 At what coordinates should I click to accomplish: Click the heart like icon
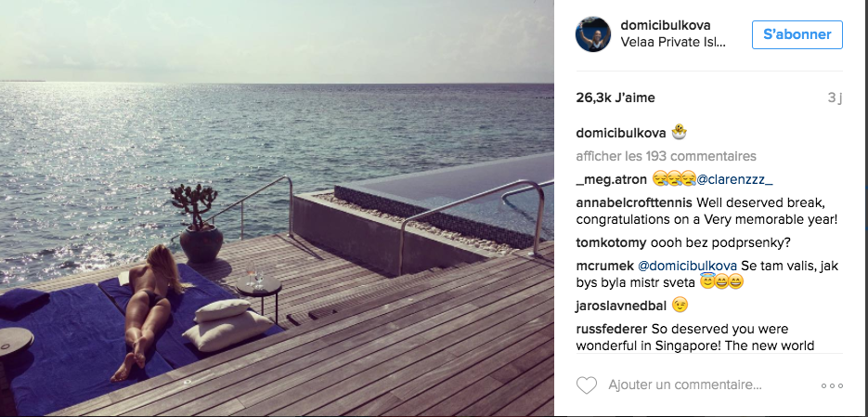587,384
